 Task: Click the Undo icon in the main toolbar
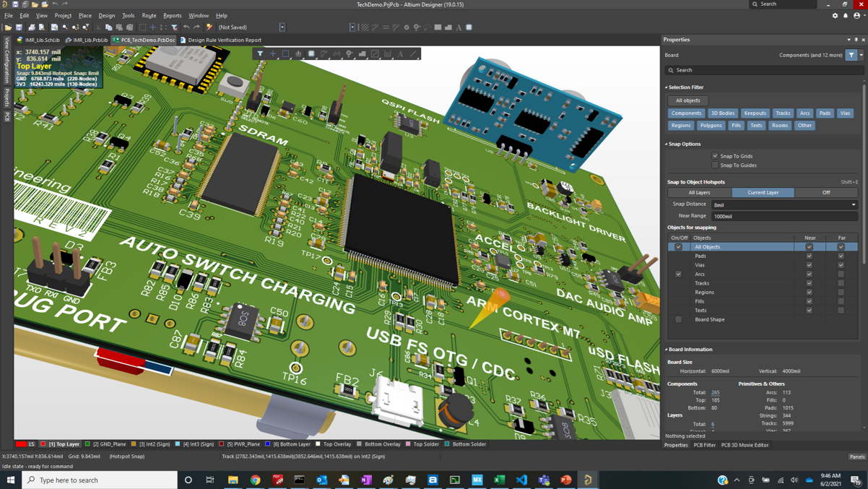186,27
